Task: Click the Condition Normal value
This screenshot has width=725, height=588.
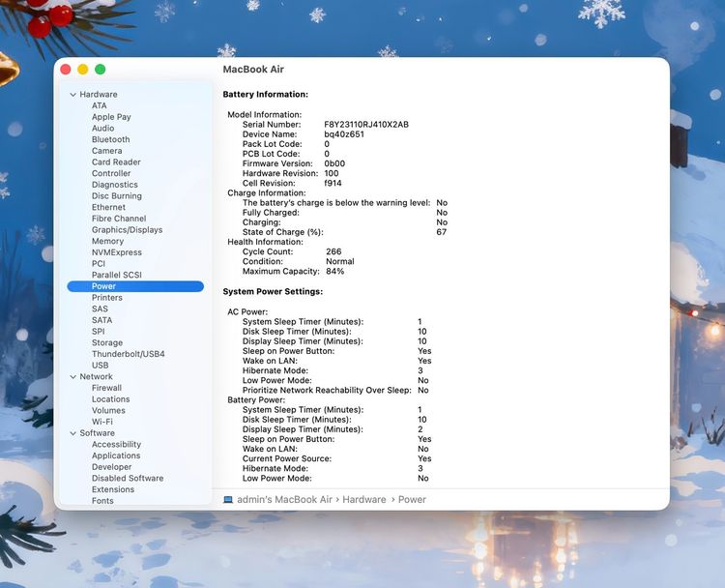Action: (x=340, y=261)
